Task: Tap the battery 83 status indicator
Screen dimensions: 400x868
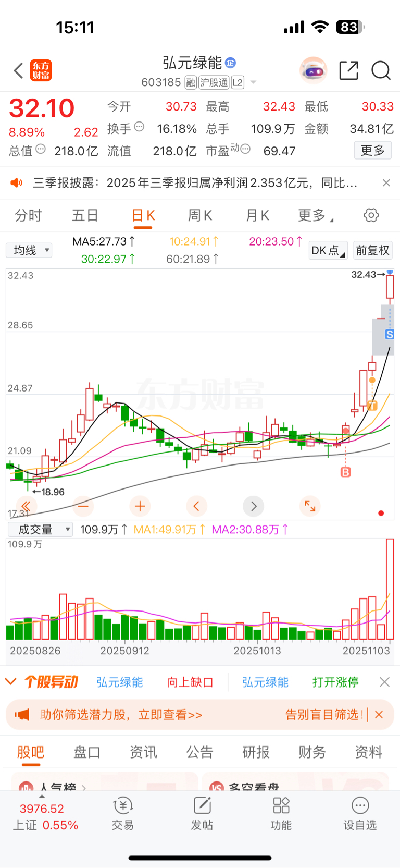Action: point(351,27)
